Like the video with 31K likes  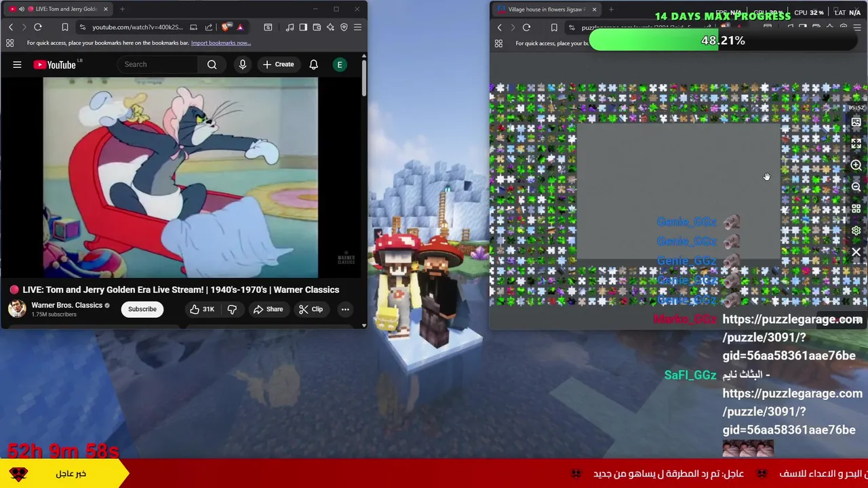pyautogui.click(x=202, y=309)
